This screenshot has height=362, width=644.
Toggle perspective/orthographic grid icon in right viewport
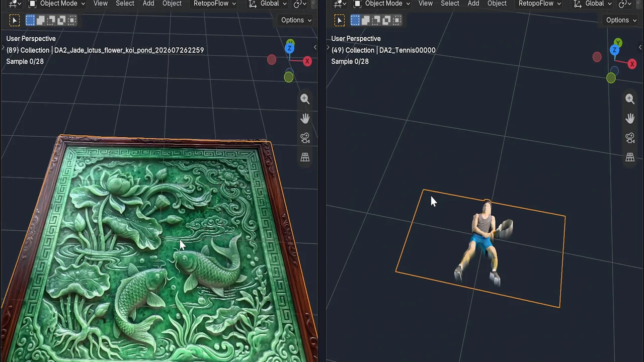[630, 157]
